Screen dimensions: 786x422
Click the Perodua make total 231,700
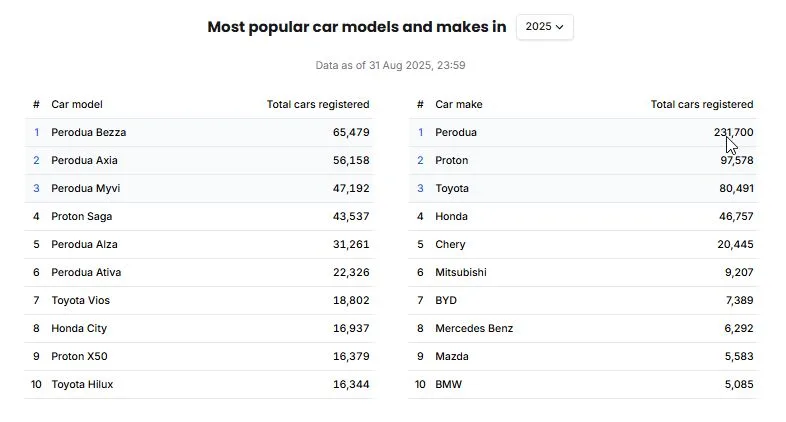tap(733, 132)
